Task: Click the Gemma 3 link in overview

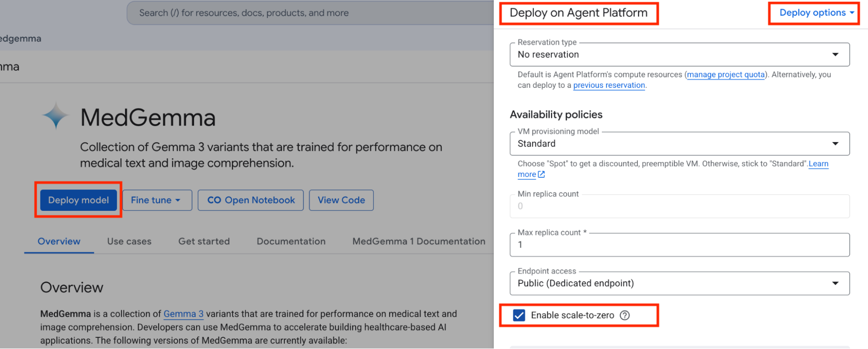Action: [183, 314]
